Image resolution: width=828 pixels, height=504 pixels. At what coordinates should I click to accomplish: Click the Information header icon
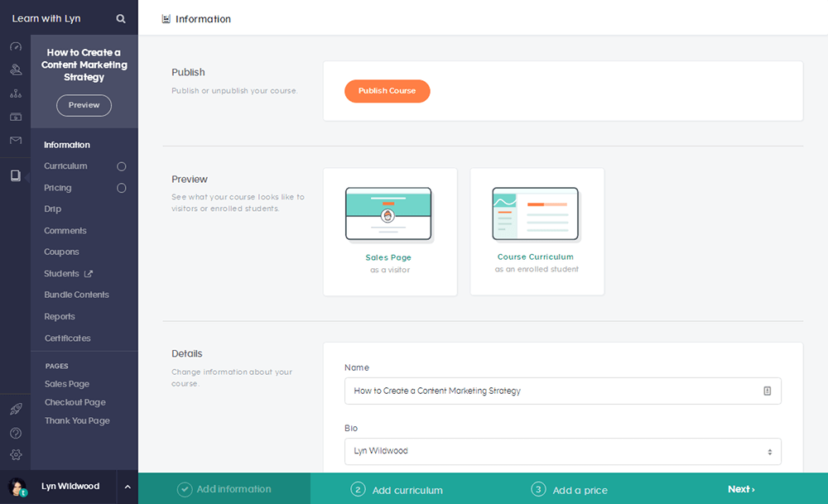pos(166,19)
